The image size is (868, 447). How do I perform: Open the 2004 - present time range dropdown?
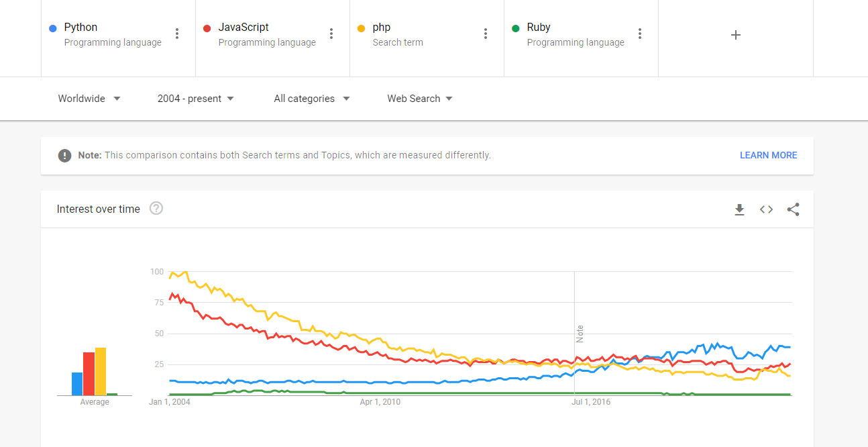196,99
